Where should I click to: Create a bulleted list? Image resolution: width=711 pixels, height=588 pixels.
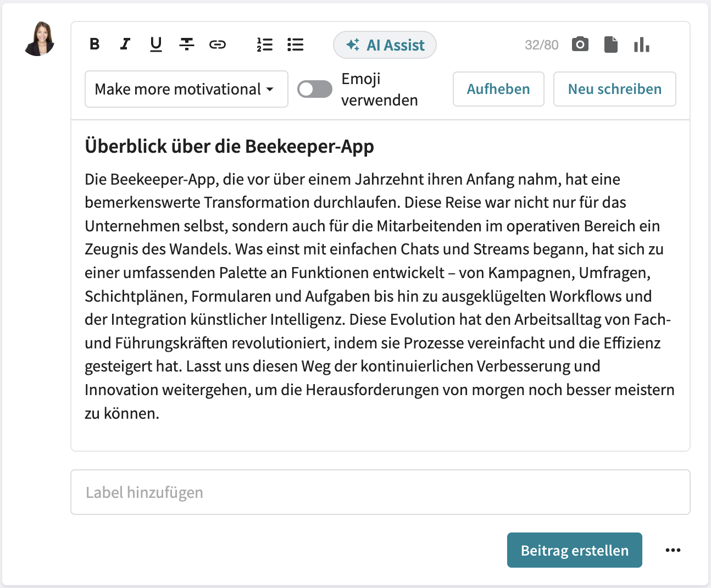point(295,45)
